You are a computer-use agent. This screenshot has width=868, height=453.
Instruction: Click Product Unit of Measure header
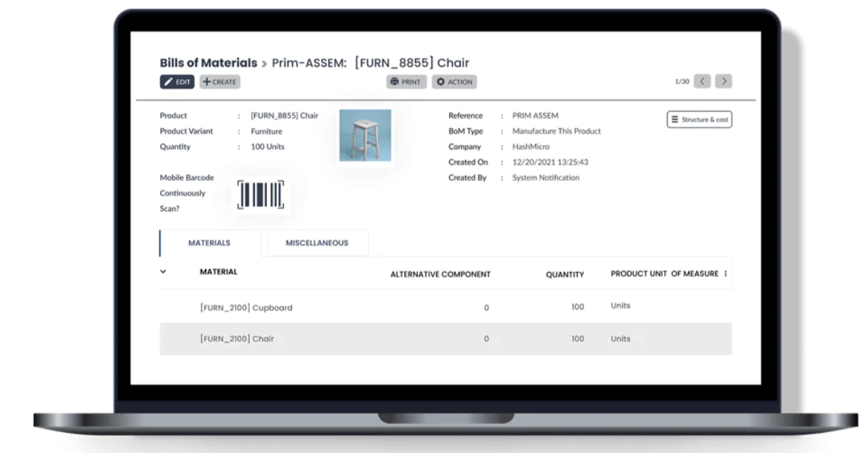[665, 274]
